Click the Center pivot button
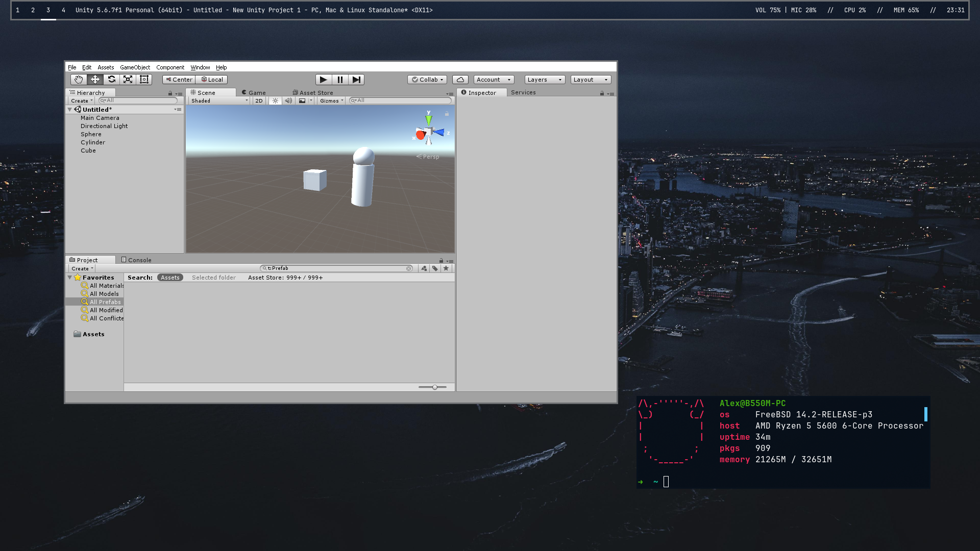This screenshot has height=551, width=980. click(179, 80)
